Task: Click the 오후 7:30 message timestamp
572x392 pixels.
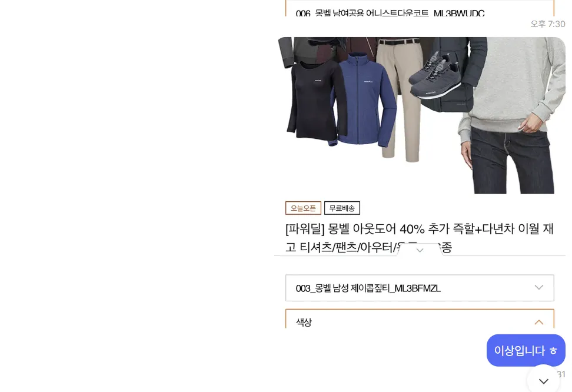Action: [x=547, y=24]
